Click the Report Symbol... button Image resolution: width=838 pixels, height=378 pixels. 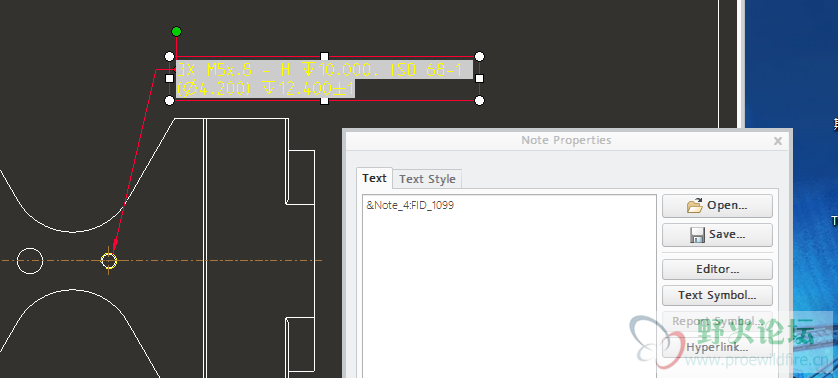pos(717,321)
